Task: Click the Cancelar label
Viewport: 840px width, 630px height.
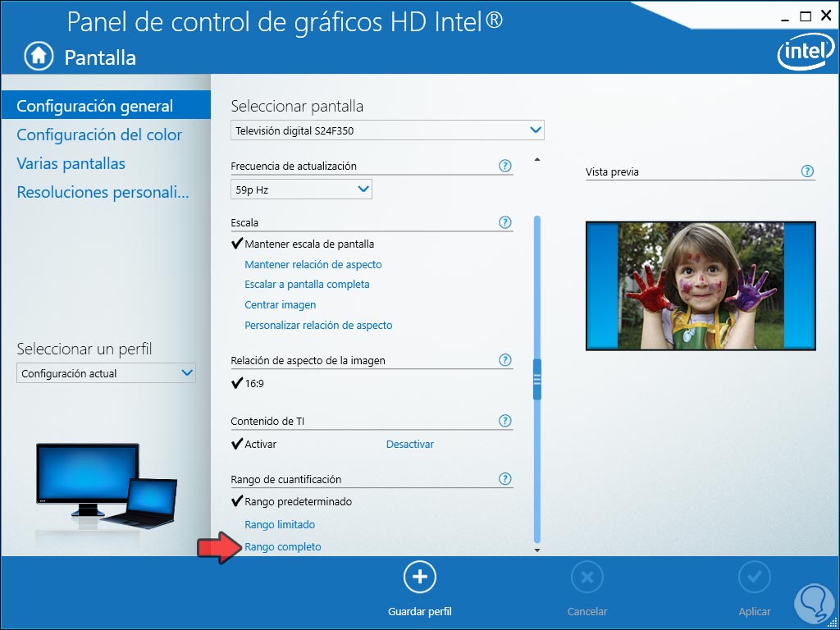Action: (587, 611)
